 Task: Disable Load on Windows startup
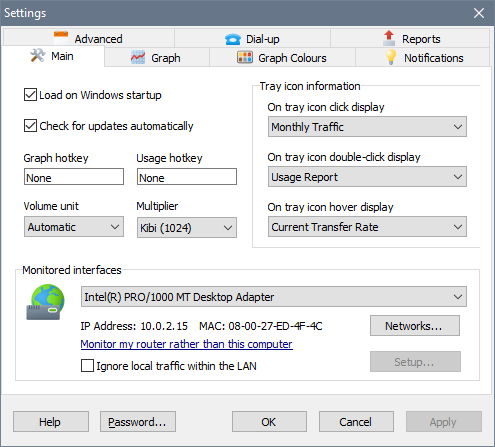click(x=30, y=95)
